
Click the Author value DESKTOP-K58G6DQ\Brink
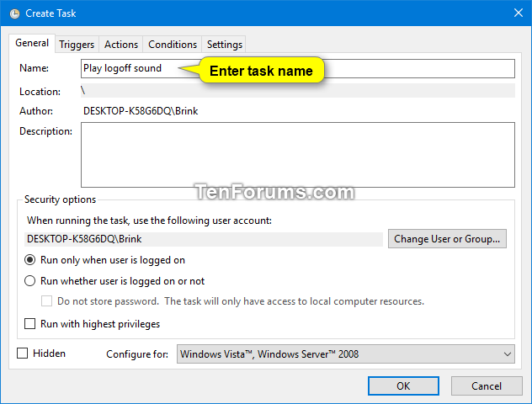141,111
